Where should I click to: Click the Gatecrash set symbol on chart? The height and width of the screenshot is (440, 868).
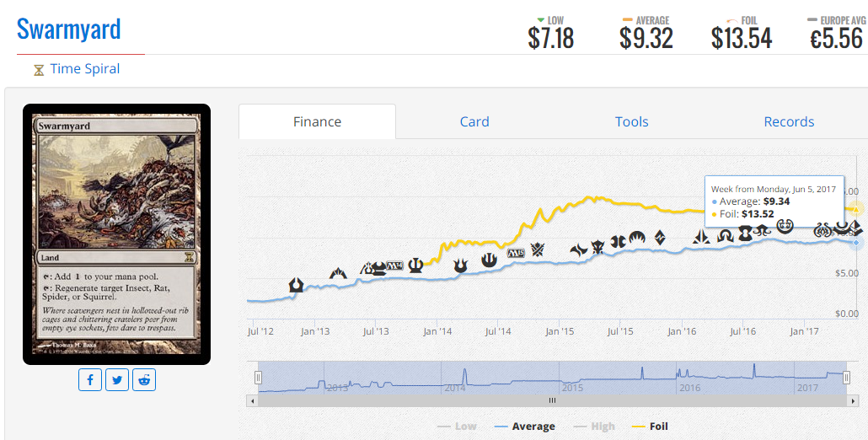pos(338,273)
